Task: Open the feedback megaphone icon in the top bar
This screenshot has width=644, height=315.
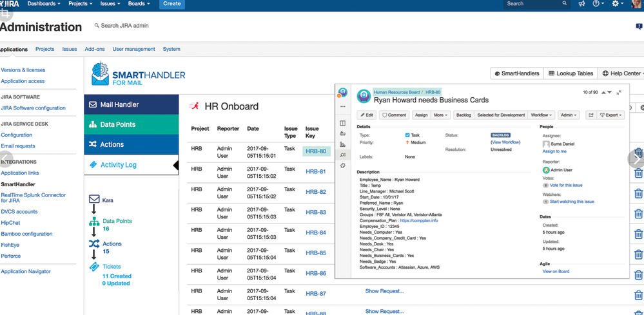Action: pos(581,3)
